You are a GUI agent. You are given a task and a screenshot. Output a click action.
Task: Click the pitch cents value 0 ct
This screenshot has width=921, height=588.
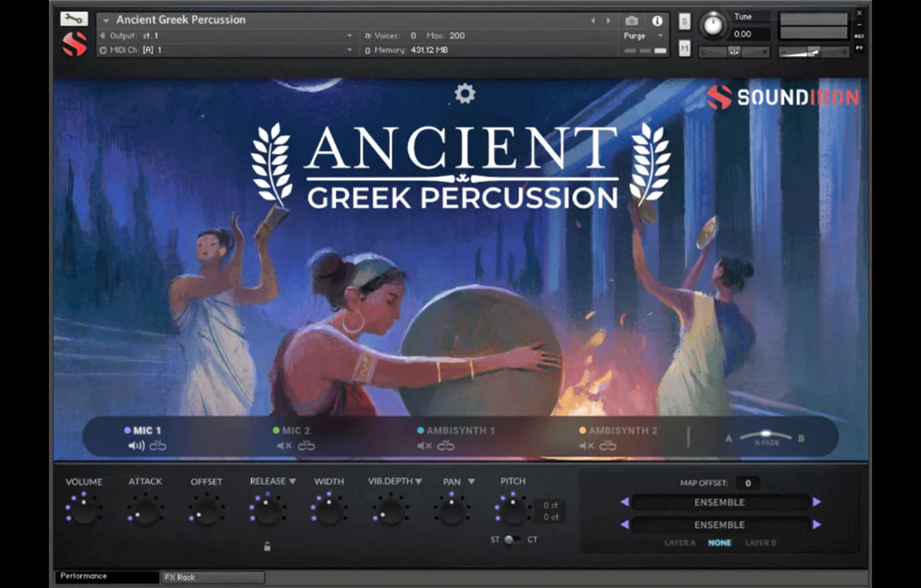click(550, 517)
